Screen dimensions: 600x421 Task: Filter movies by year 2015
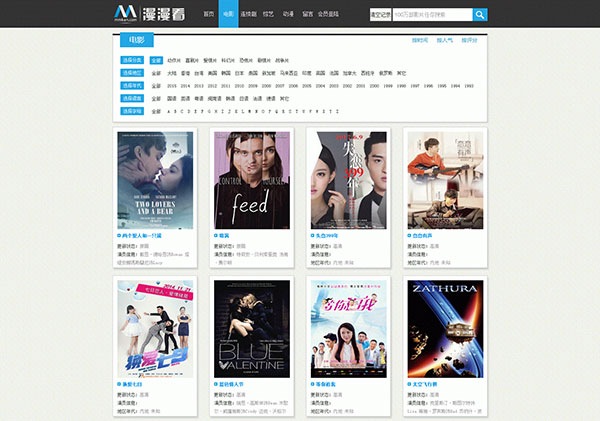pyautogui.click(x=173, y=86)
